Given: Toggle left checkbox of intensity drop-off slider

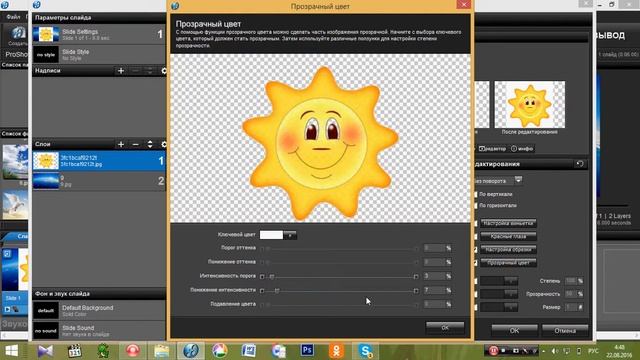Looking at the screenshot, I should [262, 291].
